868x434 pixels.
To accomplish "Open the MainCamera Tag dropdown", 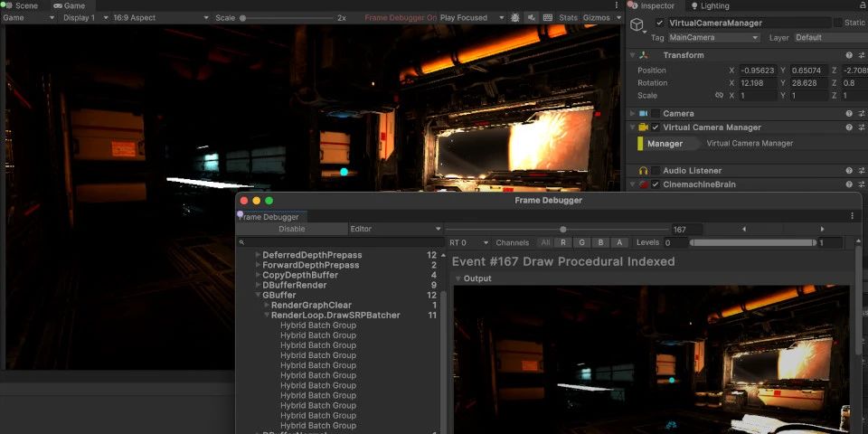I will tap(714, 38).
